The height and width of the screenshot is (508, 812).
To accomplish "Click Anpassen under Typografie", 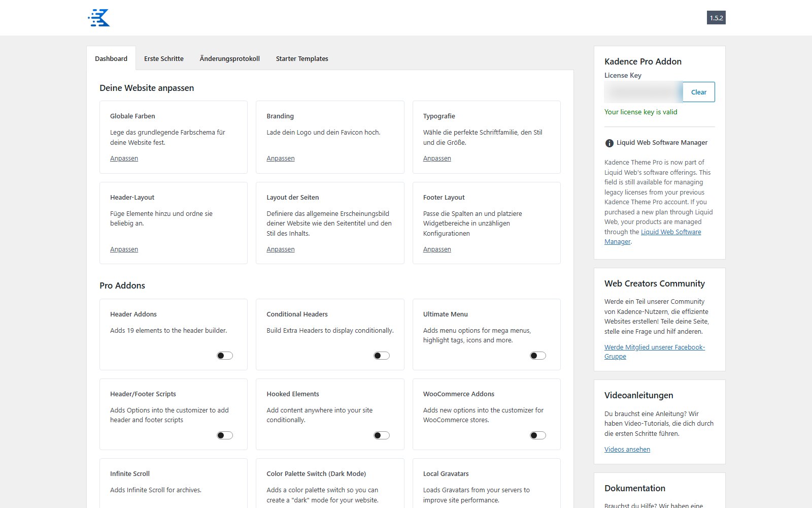I will (437, 158).
